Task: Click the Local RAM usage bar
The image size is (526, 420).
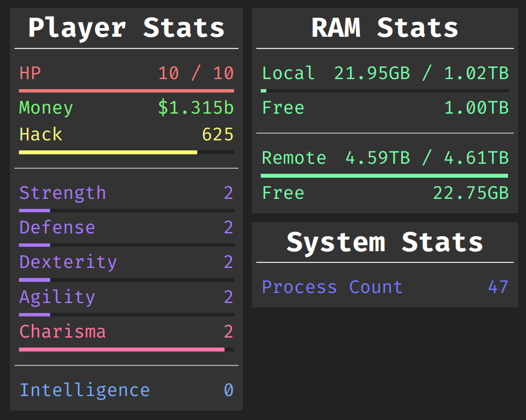Action: coord(384,90)
